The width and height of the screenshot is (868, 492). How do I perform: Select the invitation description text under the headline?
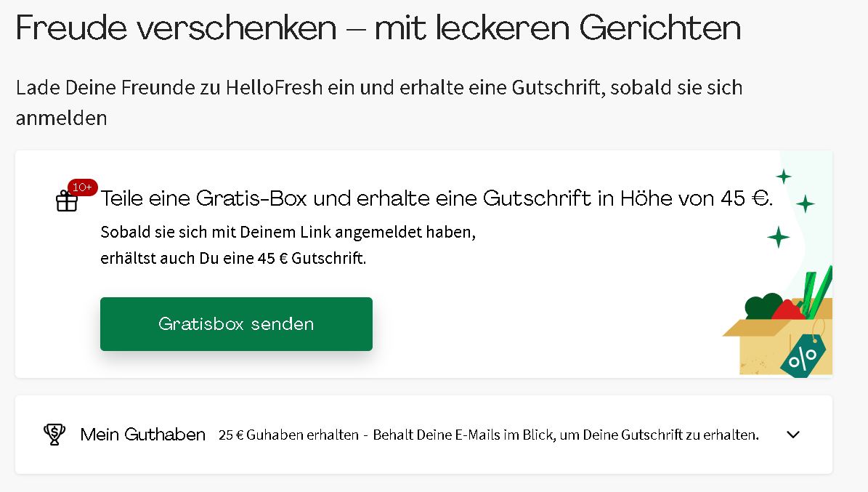click(x=378, y=102)
